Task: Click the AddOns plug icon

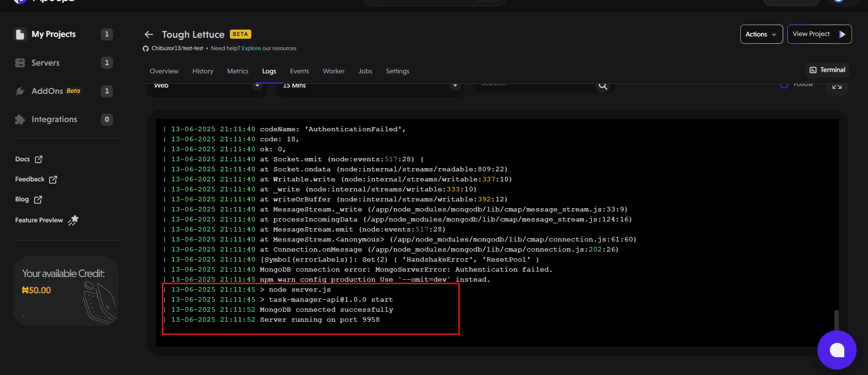Action: coord(20,91)
